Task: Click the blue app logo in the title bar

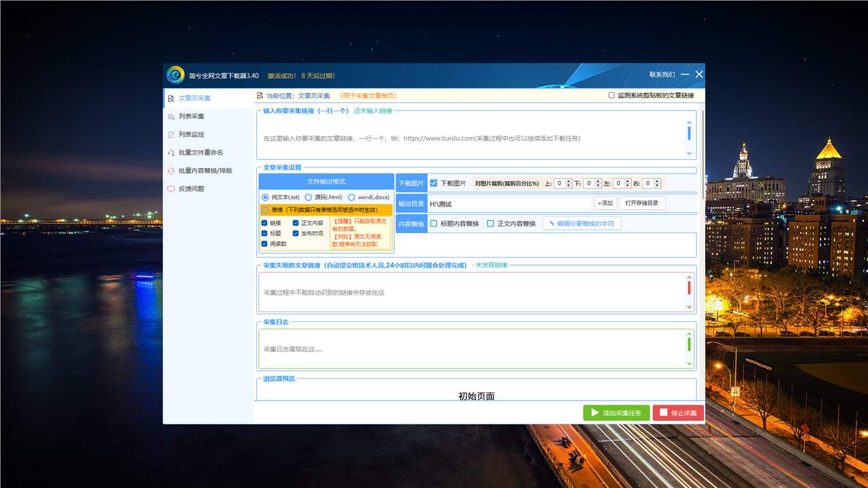Action: click(x=176, y=75)
